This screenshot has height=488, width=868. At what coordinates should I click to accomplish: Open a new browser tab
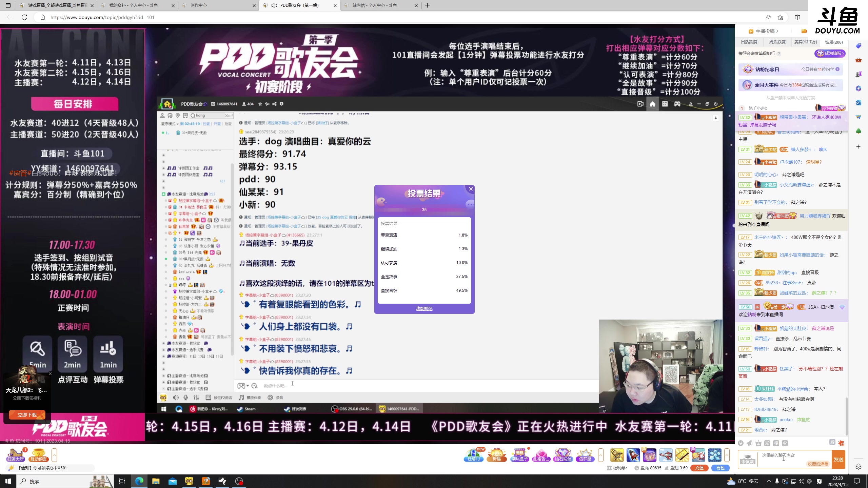coord(427,5)
